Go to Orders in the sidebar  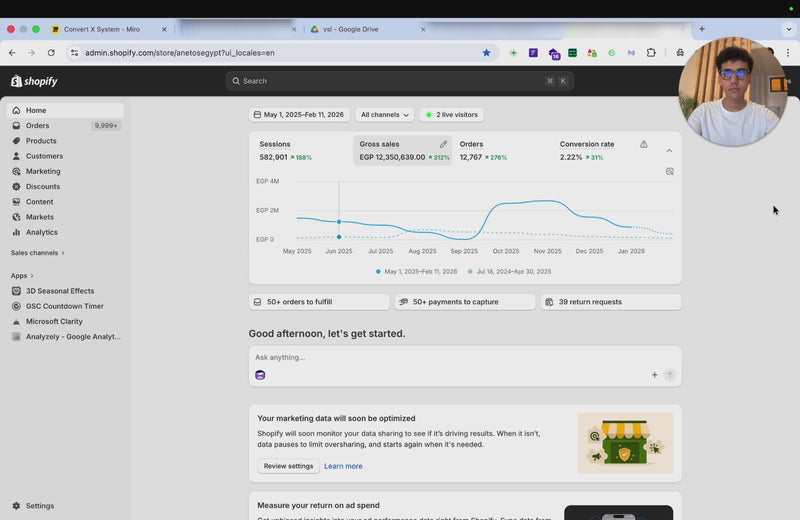click(x=37, y=126)
